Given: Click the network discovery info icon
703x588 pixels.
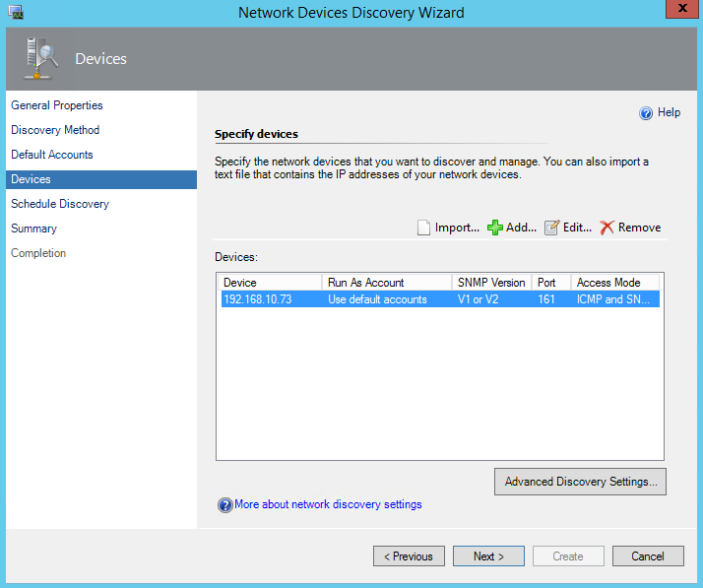Looking at the screenshot, I should coord(224,505).
